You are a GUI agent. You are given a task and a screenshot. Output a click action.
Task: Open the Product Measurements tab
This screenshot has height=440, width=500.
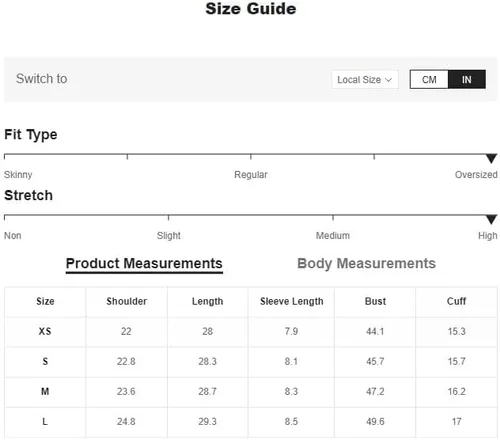144,263
